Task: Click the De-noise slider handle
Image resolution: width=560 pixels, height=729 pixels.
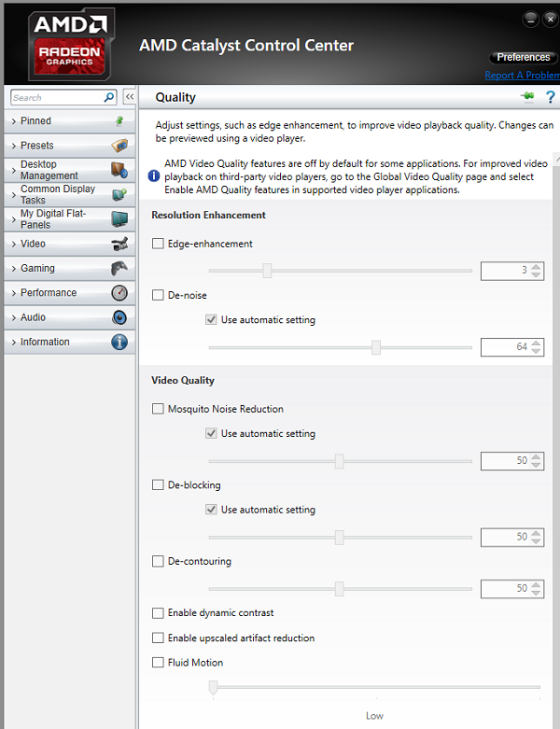Action: point(376,347)
